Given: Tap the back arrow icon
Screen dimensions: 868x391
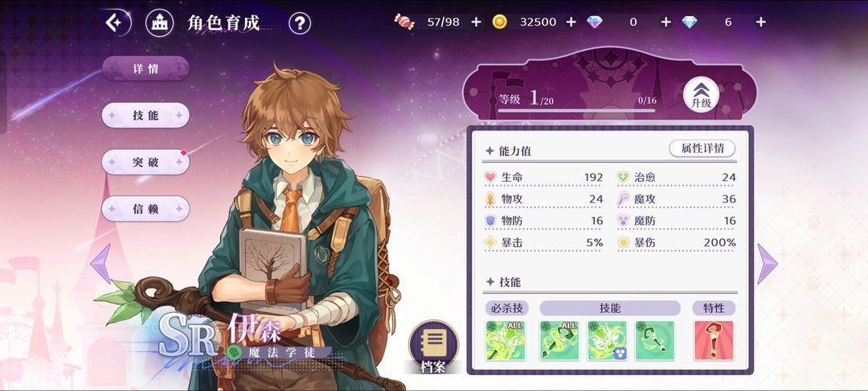Looking at the screenshot, I should 115,23.
